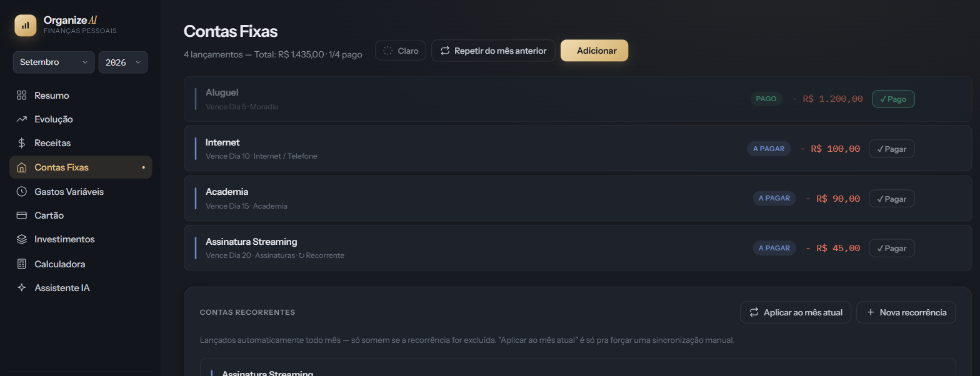
Task: Click the plus icon in Nova recorrência
Action: coord(871,312)
